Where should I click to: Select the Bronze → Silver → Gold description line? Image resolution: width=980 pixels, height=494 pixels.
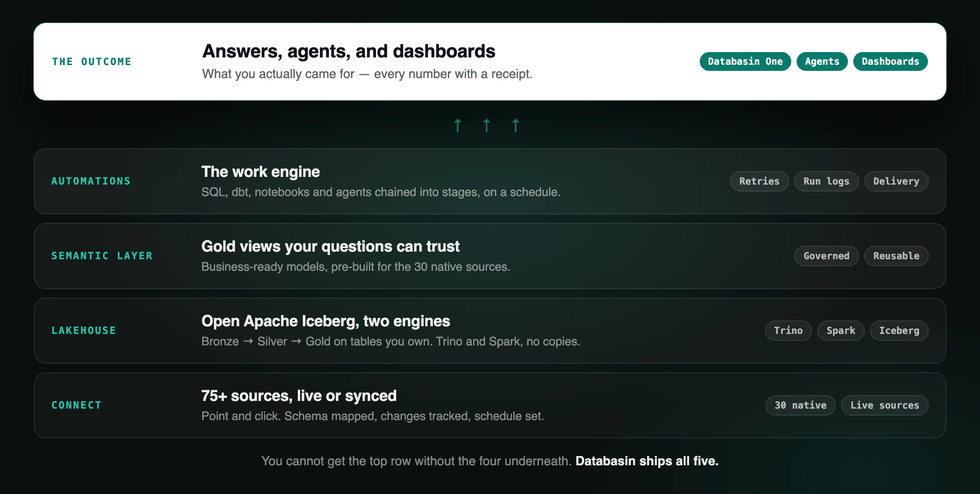click(x=391, y=341)
